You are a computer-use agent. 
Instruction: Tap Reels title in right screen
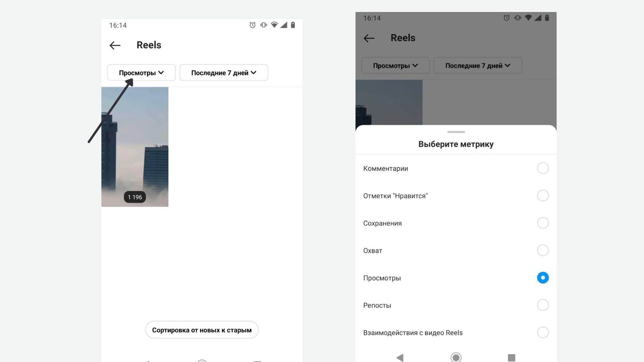click(x=403, y=38)
